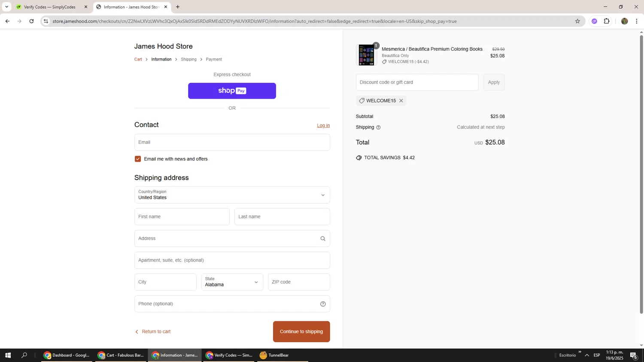Click Return to cart link

153,332
